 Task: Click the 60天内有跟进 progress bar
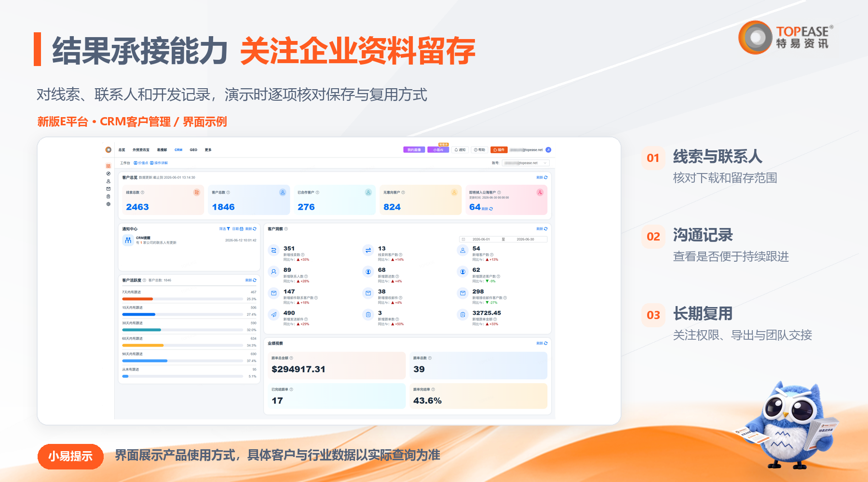point(183,346)
